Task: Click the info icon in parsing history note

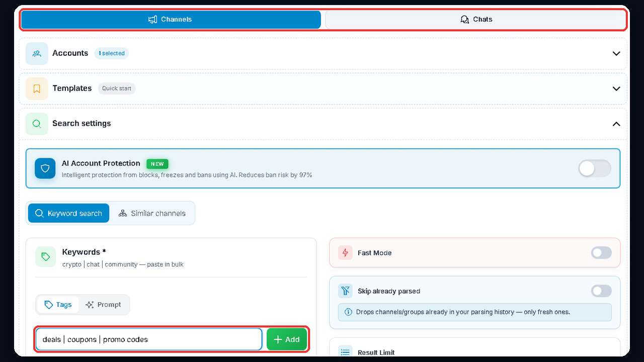Action: [348, 312]
